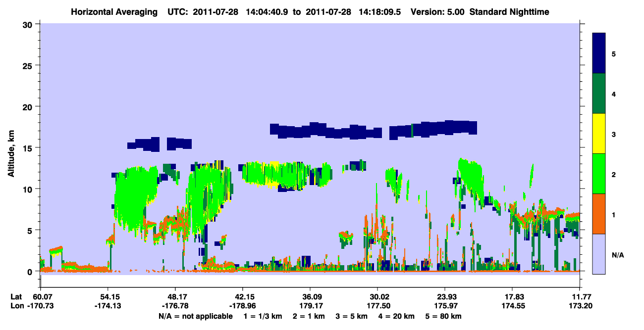Viewport: 644px width, 330px height.
Task: Click the legend entry '5 = 80 km'
Action: 443,316
